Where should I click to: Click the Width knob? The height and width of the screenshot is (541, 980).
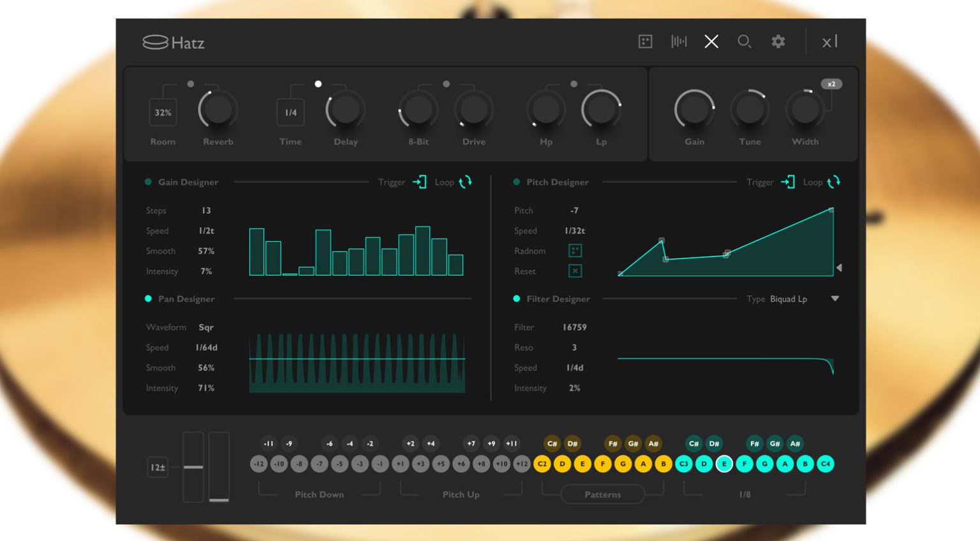[805, 110]
